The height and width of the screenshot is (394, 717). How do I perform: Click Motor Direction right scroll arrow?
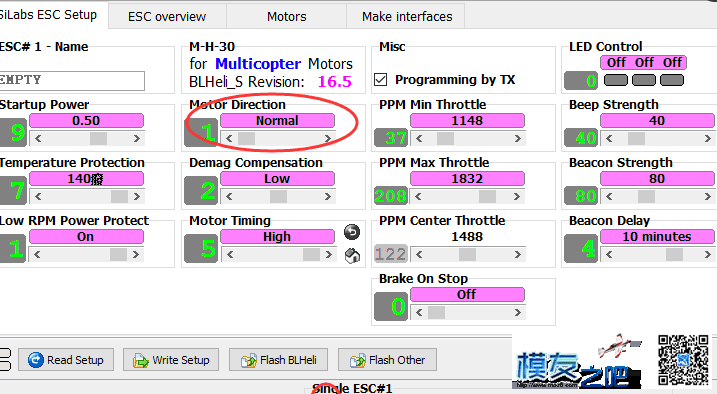click(x=327, y=138)
